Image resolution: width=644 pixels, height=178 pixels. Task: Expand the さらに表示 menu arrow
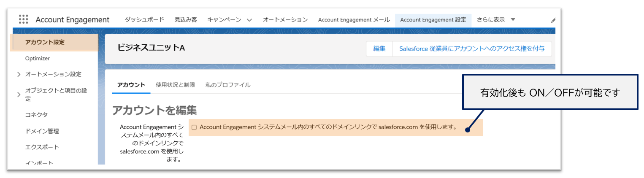point(513,19)
